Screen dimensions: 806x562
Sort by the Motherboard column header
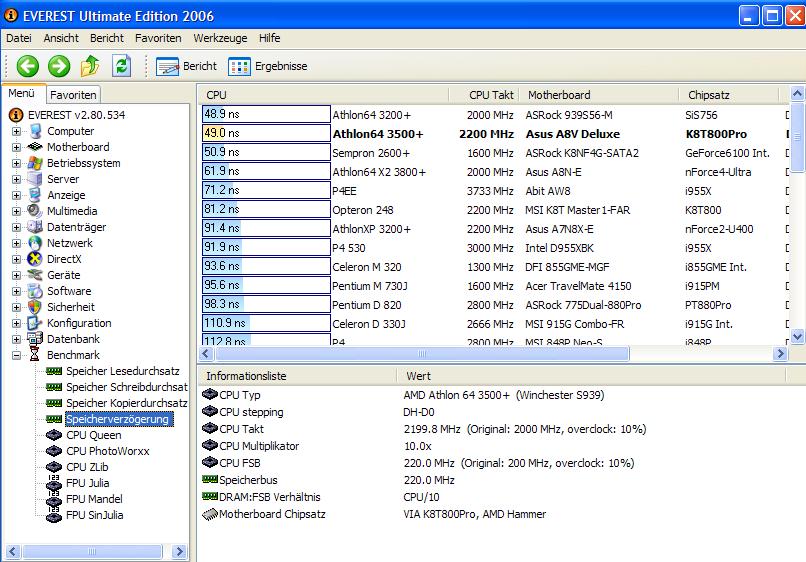(598, 95)
